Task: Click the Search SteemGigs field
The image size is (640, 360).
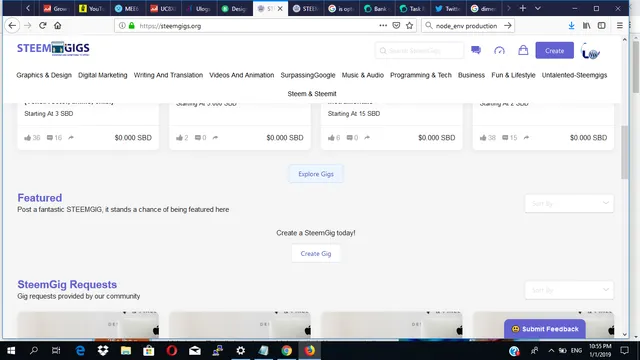Action: pyautogui.click(x=419, y=51)
